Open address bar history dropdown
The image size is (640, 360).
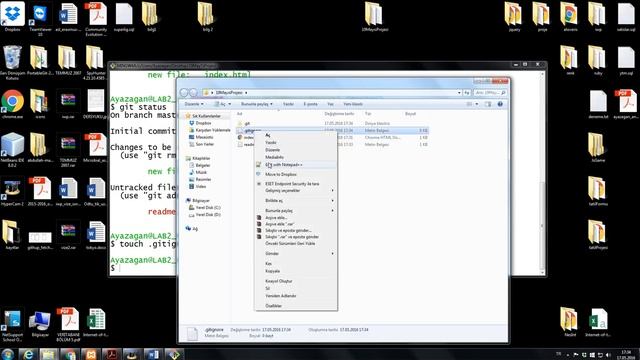pos(459,93)
